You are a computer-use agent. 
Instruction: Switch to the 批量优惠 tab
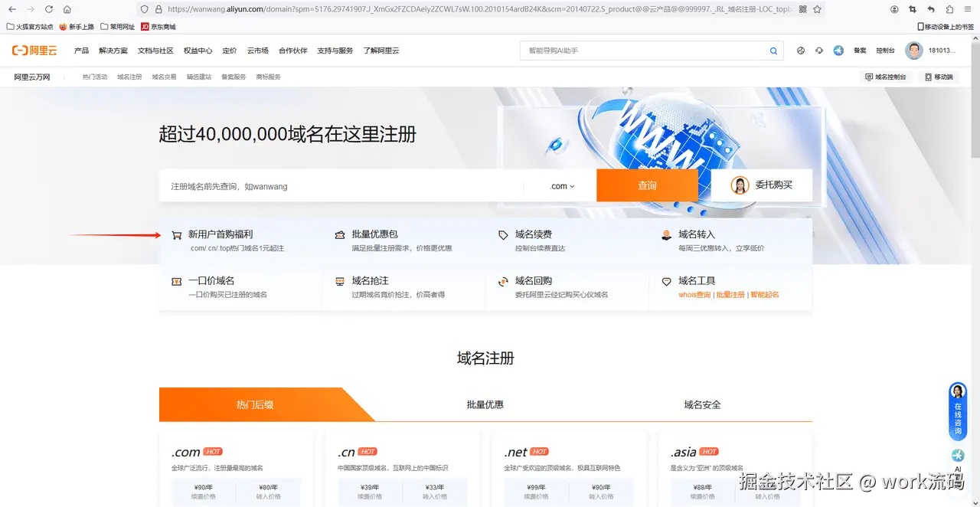click(x=485, y=404)
